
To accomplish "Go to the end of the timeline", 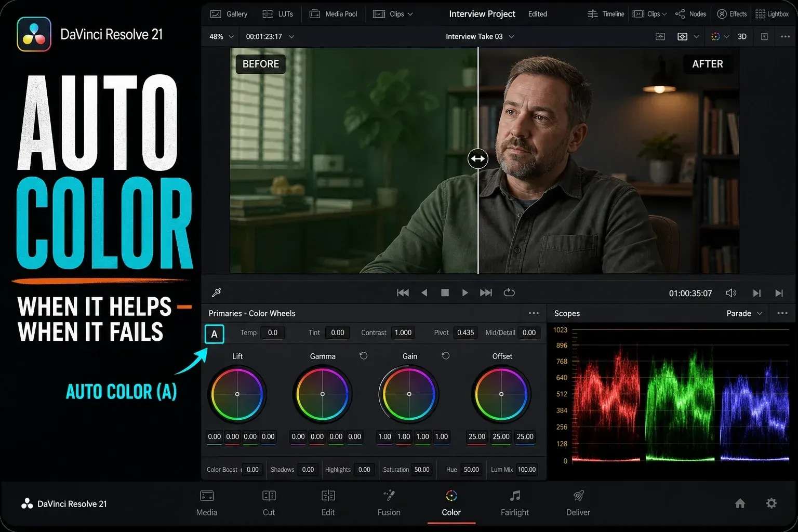I will click(x=779, y=293).
